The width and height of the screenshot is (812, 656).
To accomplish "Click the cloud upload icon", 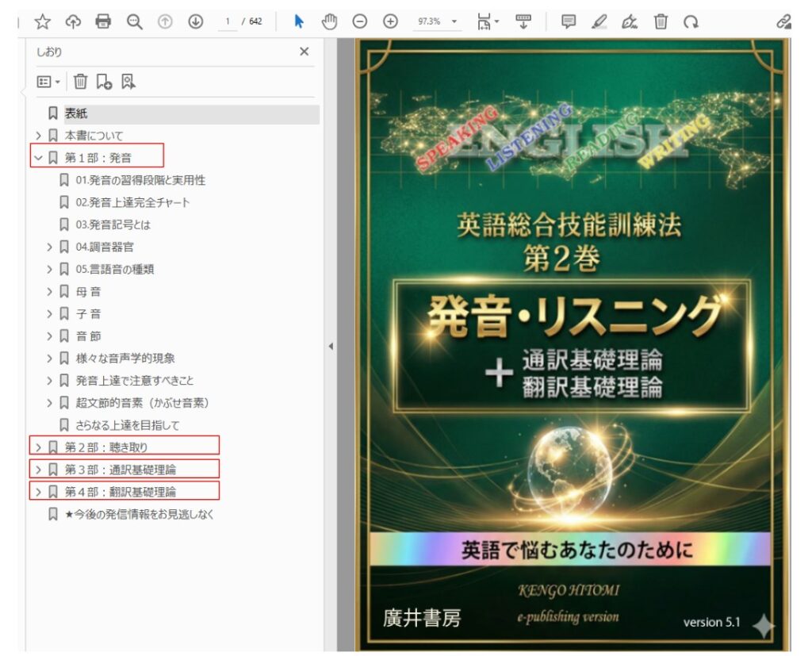I will (x=73, y=22).
